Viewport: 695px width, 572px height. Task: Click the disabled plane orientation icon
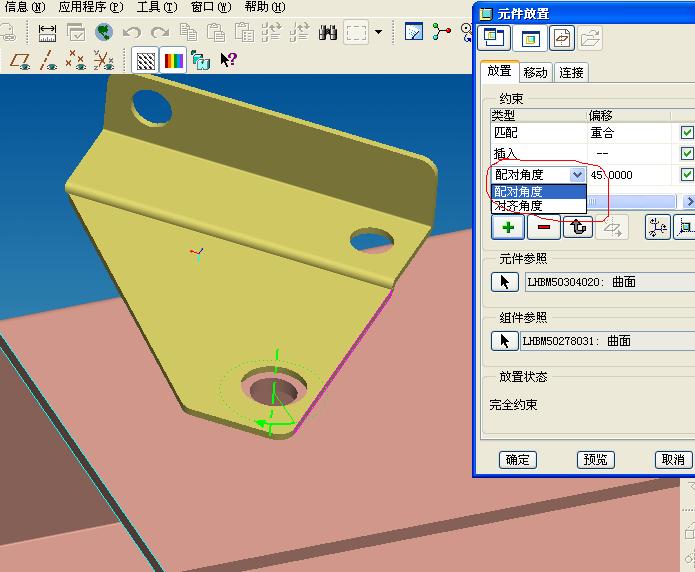tap(612, 227)
